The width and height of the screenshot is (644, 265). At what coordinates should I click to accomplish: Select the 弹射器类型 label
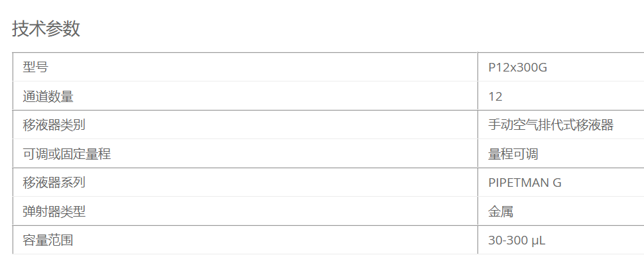(x=54, y=211)
